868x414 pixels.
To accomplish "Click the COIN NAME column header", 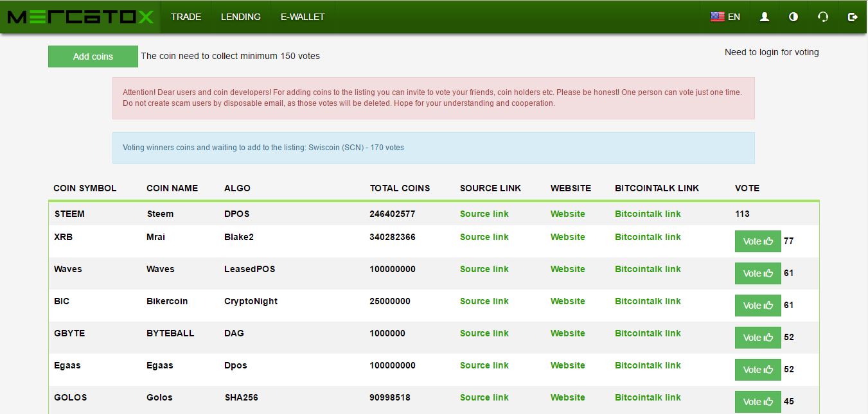I will click(x=172, y=188).
